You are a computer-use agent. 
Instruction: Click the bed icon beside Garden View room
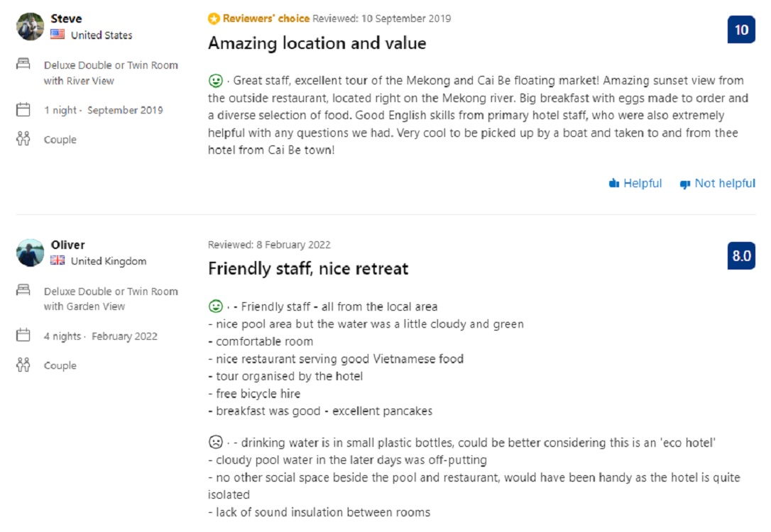coord(23,291)
